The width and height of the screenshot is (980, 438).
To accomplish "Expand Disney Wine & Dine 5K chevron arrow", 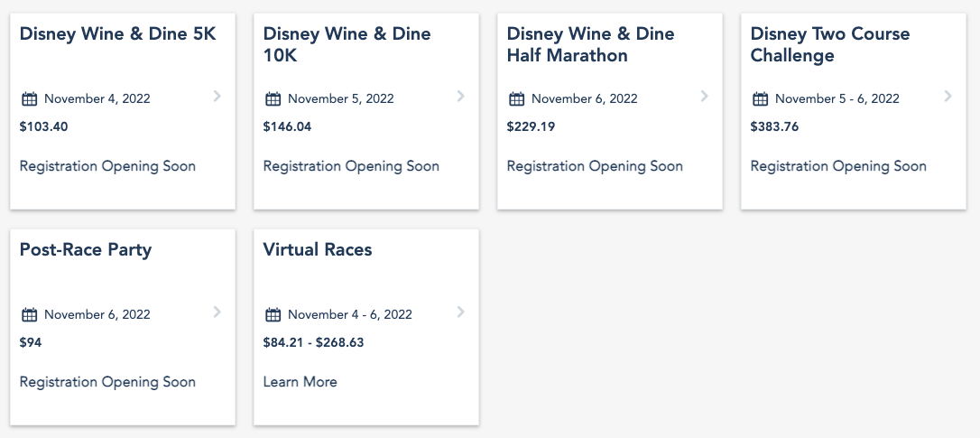I will (217, 96).
